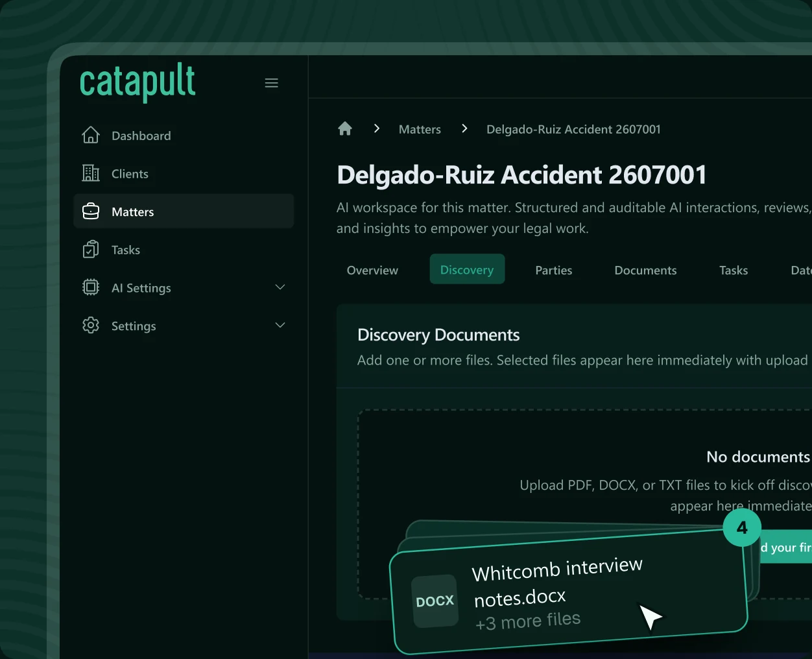Click the upload first file button
The width and height of the screenshot is (812, 659).
(785, 547)
